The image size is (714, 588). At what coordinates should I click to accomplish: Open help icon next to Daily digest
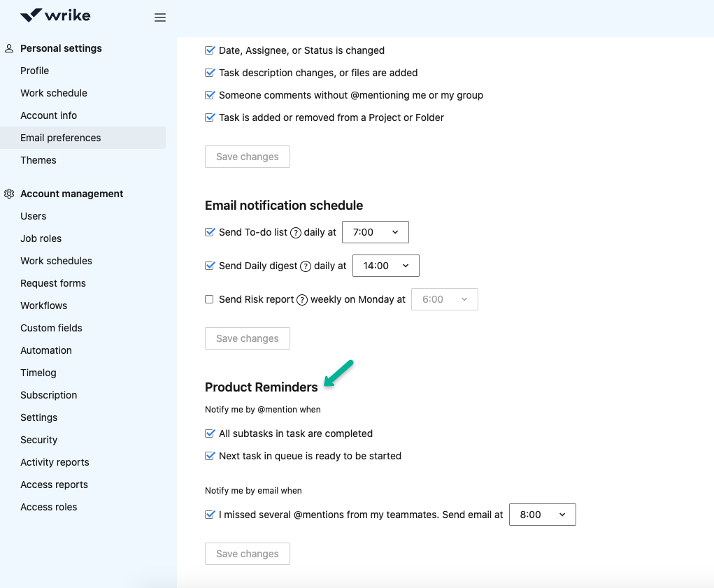[306, 266]
